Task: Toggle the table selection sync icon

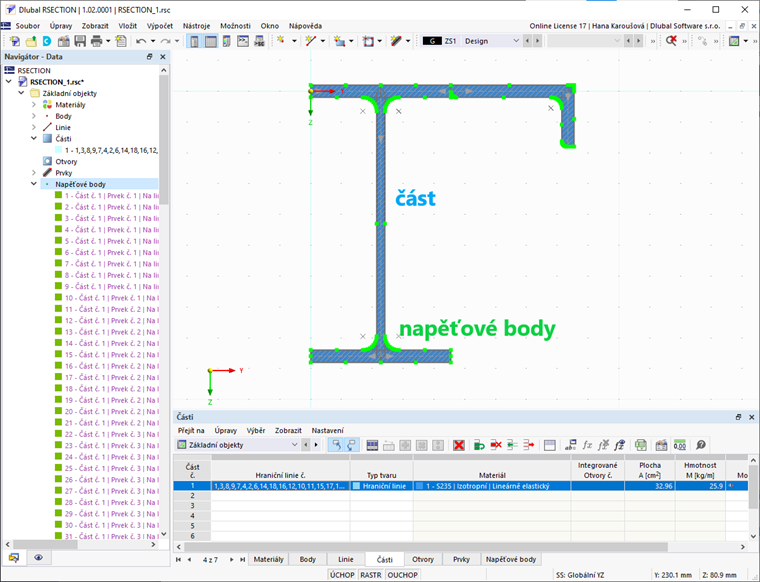Action: [x=335, y=445]
